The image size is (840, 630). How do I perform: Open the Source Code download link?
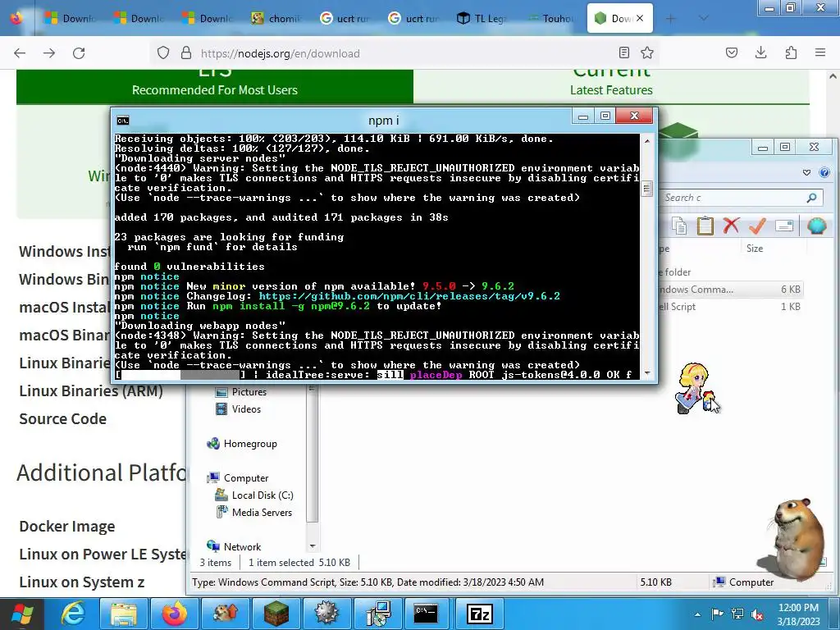coord(62,419)
